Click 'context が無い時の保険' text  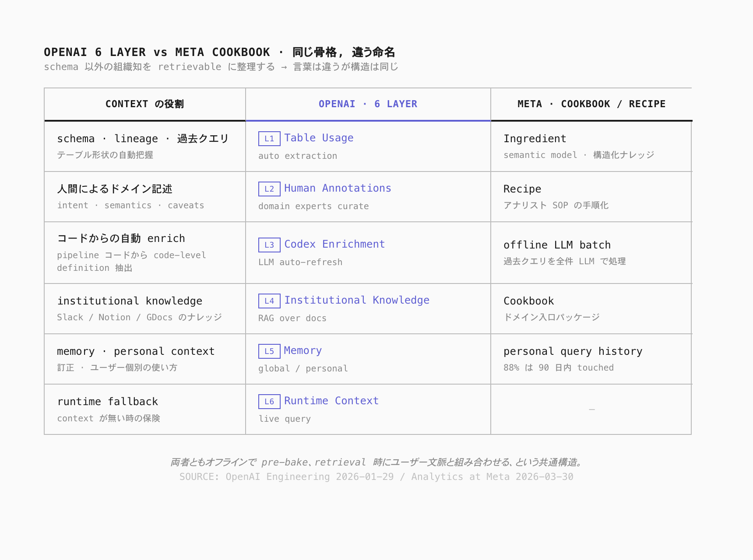[109, 418]
